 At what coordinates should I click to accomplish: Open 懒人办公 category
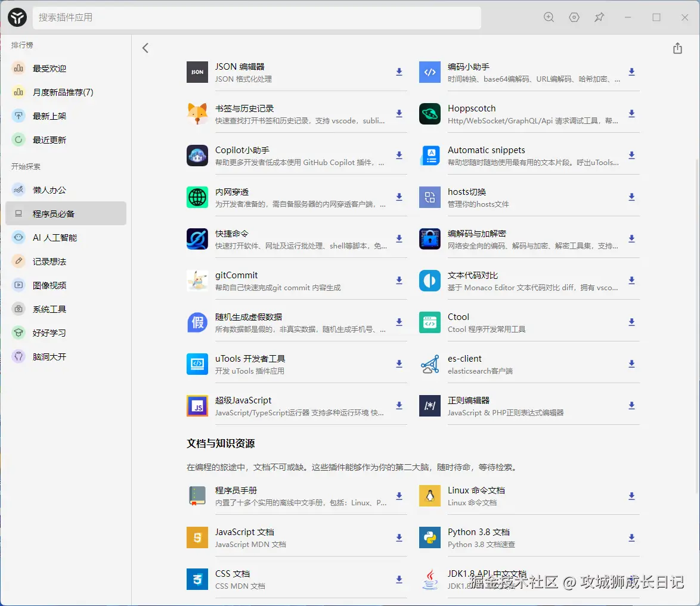pos(66,190)
